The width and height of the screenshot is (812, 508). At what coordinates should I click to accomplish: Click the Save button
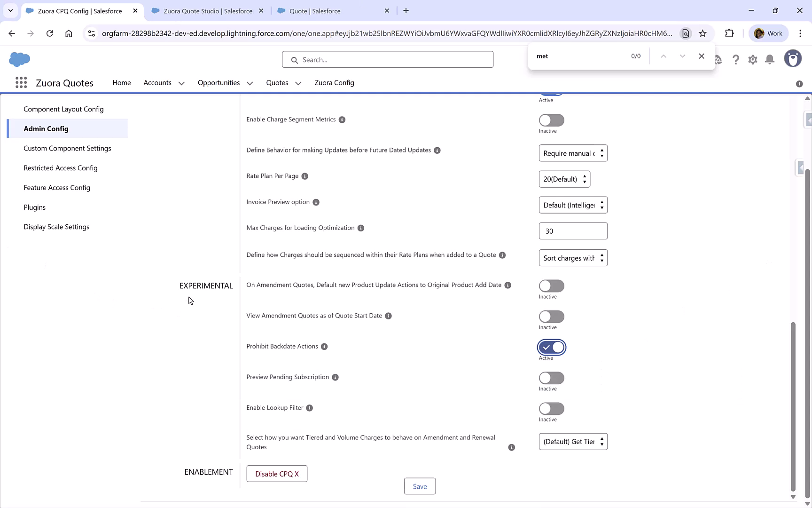420,486
